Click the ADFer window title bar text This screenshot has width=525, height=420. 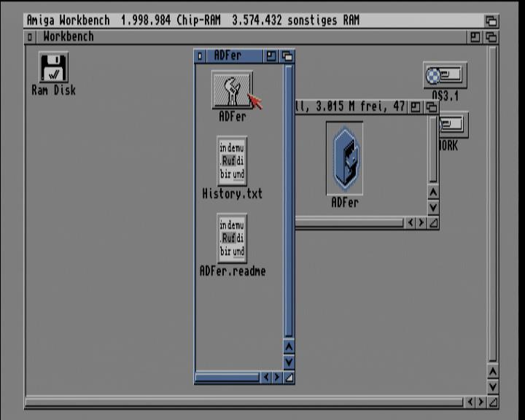pyautogui.click(x=227, y=55)
